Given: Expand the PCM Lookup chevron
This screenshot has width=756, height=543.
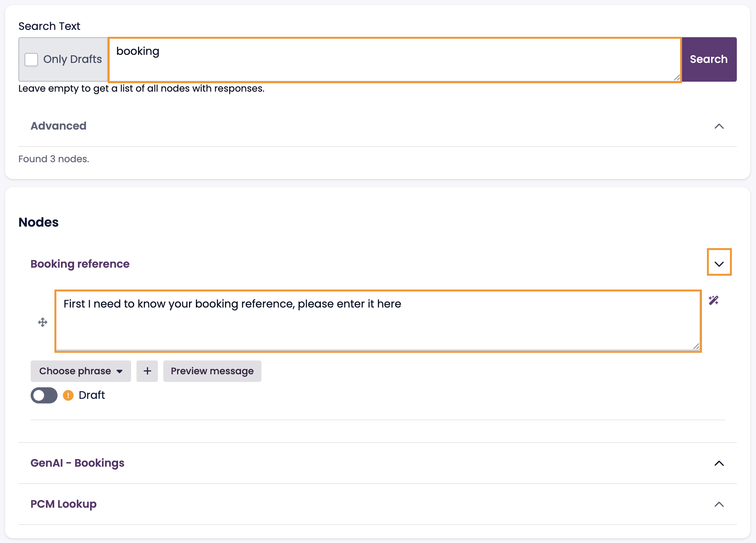Looking at the screenshot, I should pos(719,504).
